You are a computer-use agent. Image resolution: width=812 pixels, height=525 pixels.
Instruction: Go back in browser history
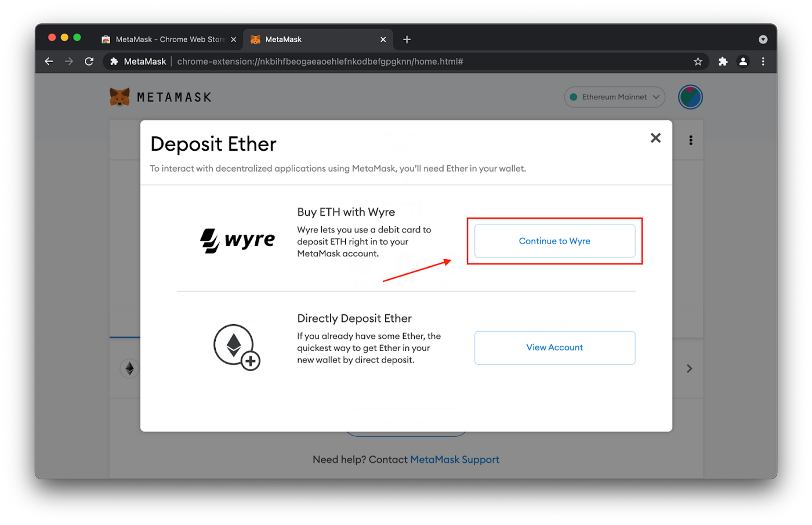click(x=49, y=61)
